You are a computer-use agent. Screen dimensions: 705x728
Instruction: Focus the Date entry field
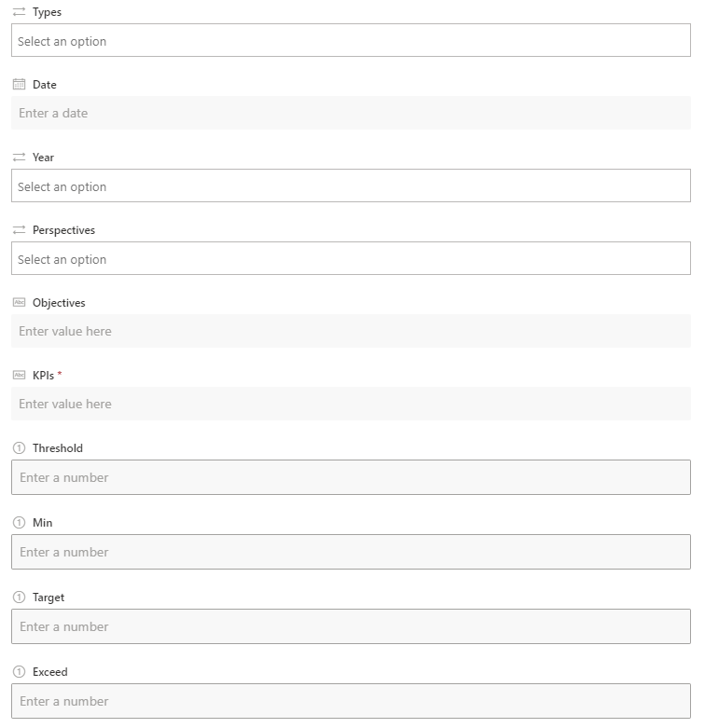pyautogui.click(x=351, y=114)
